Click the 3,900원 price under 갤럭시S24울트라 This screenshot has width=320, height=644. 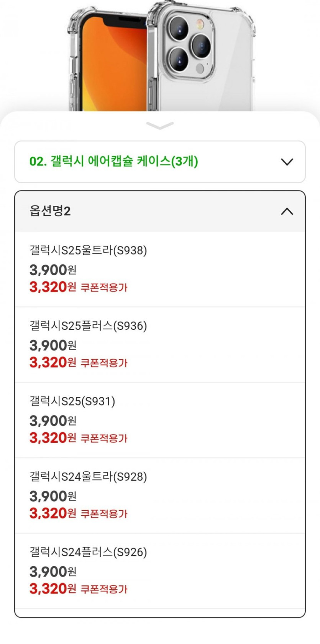click(x=53, y=496)
